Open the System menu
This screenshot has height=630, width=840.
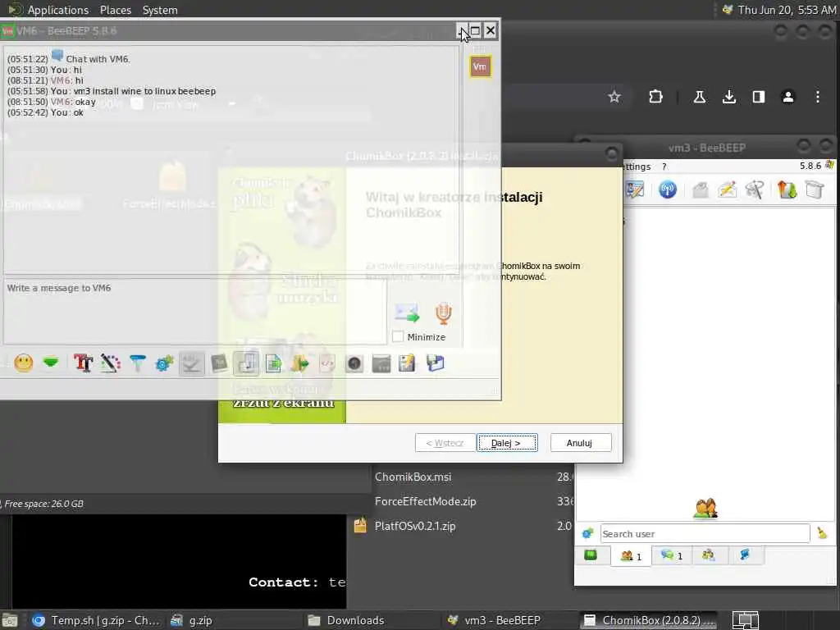160,10
